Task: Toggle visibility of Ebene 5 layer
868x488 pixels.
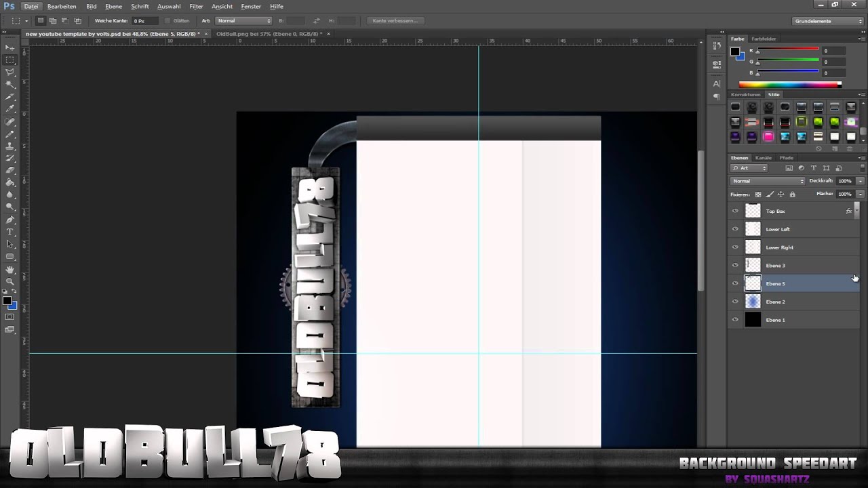Action: pyautogui.click(x=735, y=283)
